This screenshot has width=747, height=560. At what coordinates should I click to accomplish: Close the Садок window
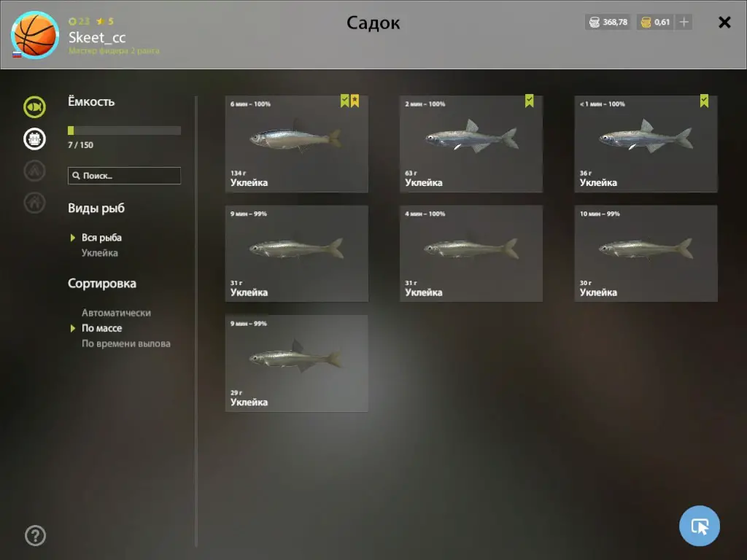(x=724, y=23)
